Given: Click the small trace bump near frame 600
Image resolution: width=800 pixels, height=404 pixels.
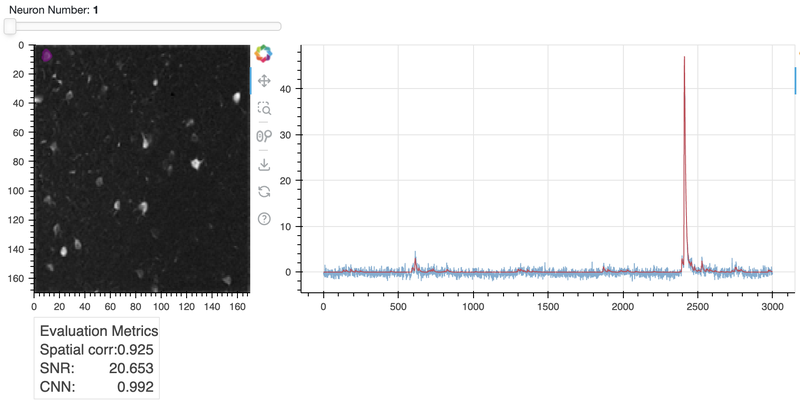Looking at the screenshot, I should (x=415, y=262).
